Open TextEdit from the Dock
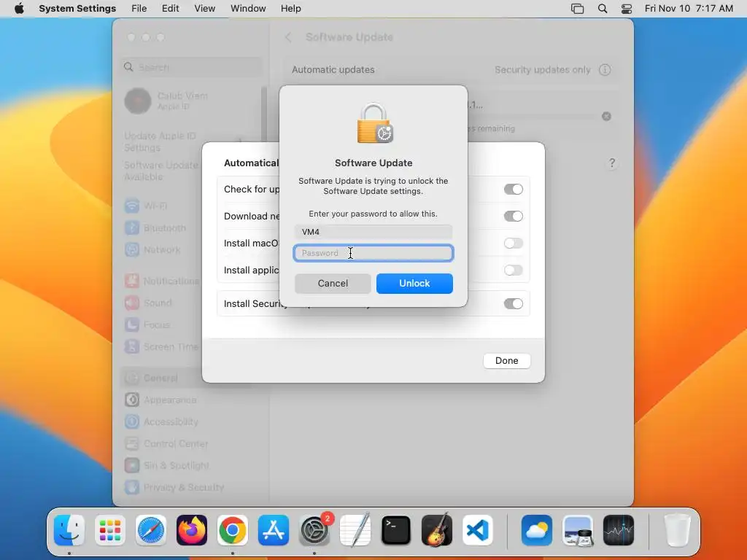 (x=355, y=530)
